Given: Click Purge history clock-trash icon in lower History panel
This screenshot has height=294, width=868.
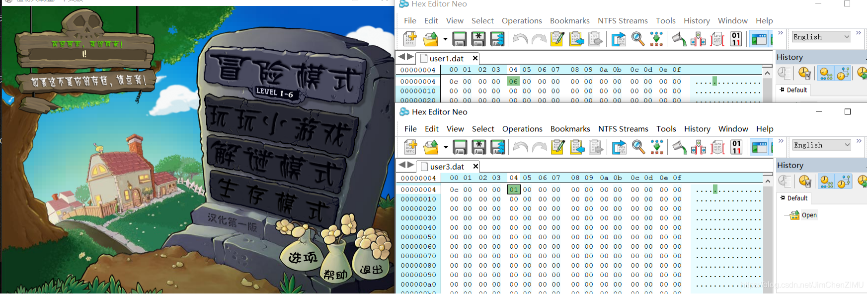Looking at the screenshot, I should [x=805, y=182].
